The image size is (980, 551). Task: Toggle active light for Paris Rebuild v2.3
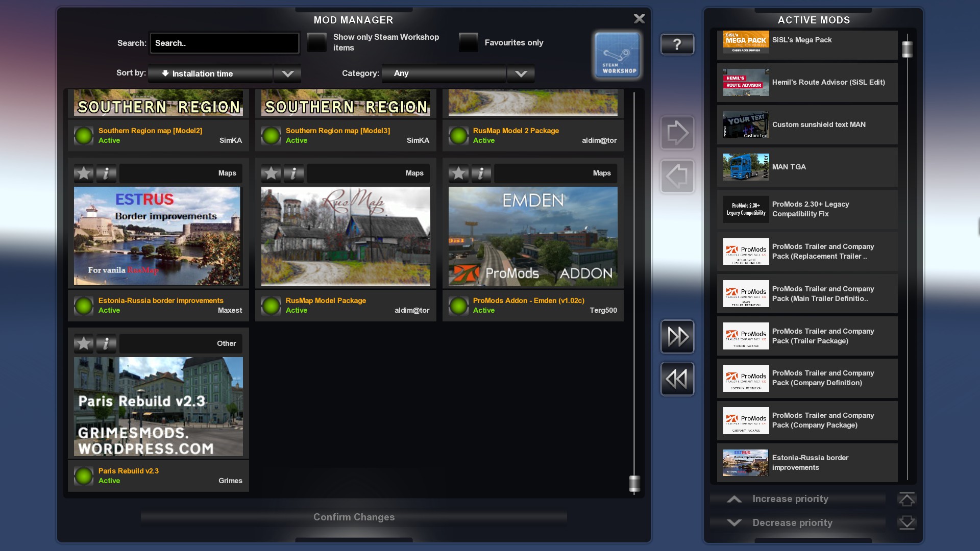84,476
